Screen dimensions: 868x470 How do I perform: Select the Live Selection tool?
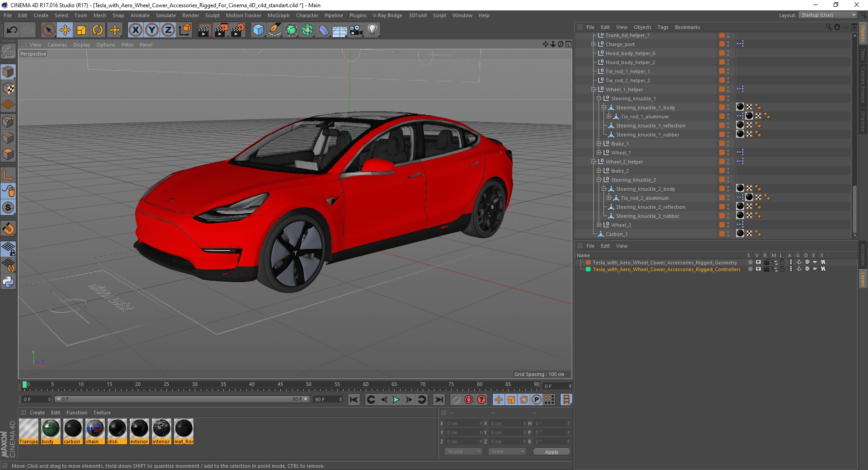(x=48, y=30)
